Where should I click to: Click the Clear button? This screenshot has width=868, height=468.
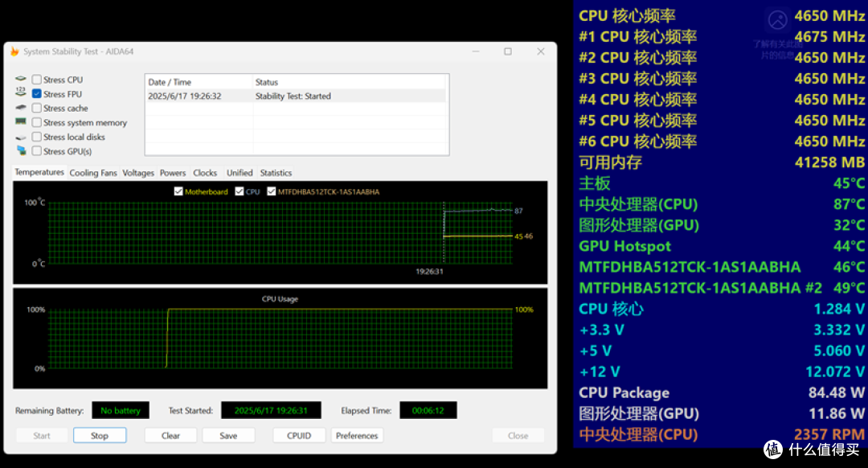tap(170, 436)
